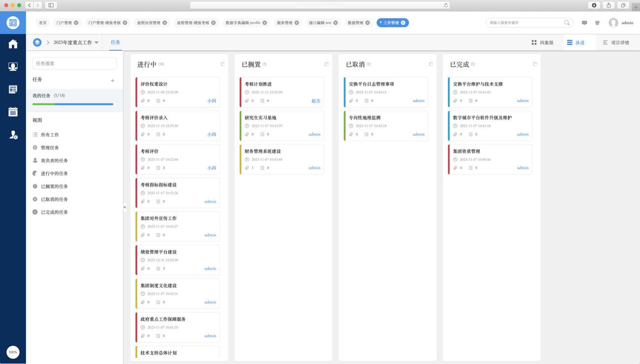Click the theme shirt icon in header
Viewport: 640px width, 364px height.
point(597,23)
